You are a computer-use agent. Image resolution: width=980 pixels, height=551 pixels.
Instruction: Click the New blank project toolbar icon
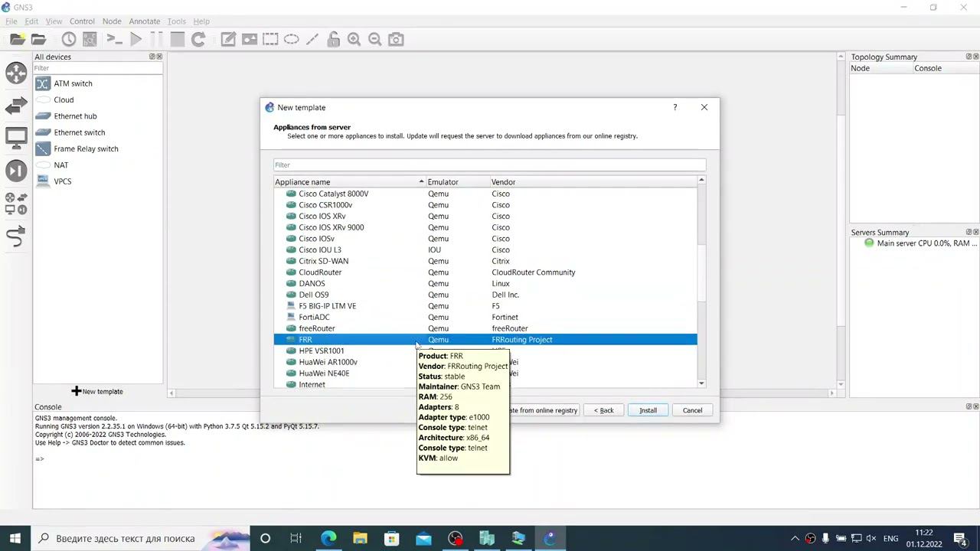[17, 39]
